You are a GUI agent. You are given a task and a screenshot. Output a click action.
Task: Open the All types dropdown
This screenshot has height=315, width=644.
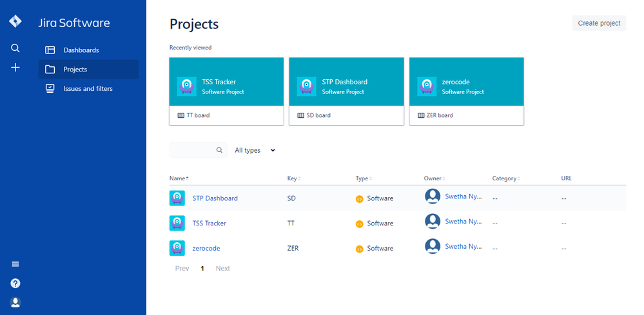point(255,151)
